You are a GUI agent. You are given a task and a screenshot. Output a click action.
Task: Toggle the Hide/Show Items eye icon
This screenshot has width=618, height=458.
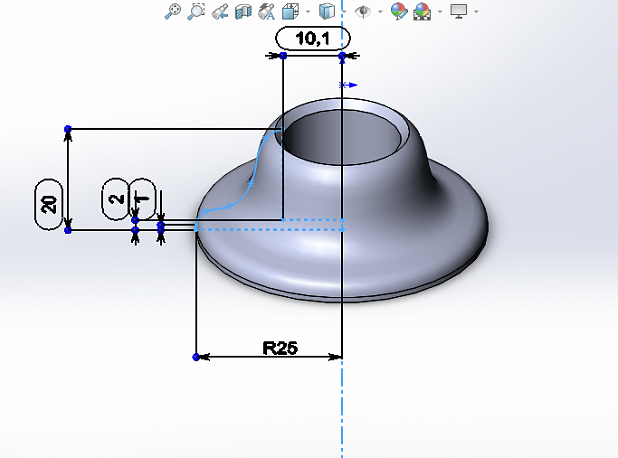coord(363,11)
